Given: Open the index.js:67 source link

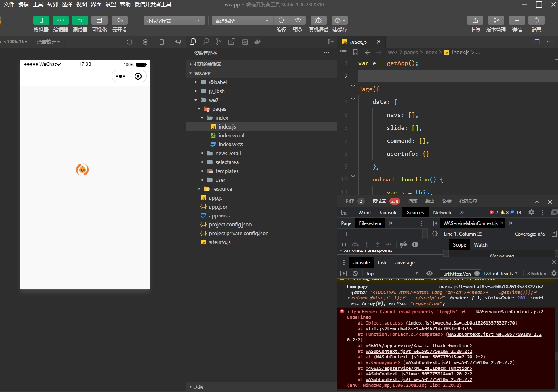Looking at the screenshot, I should pyautogui.click(x=489, y=287).
